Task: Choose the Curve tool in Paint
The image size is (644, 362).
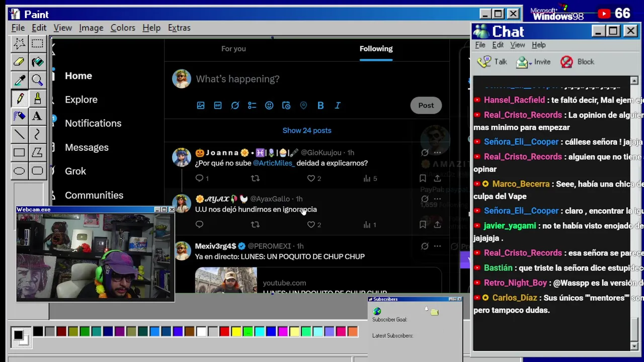Action: tap(37, 134)
